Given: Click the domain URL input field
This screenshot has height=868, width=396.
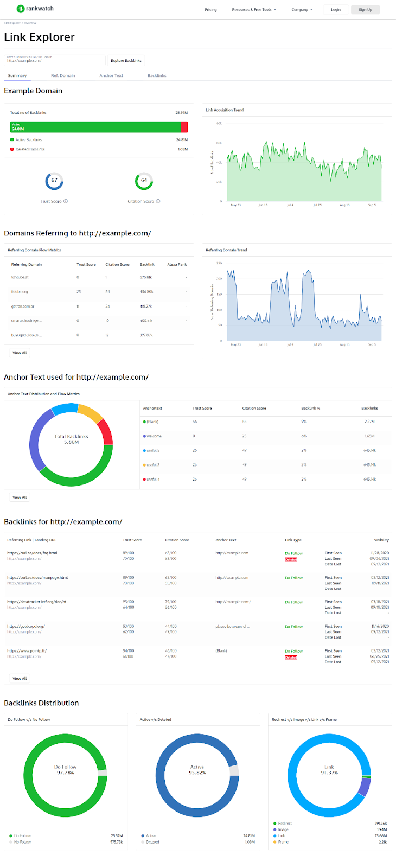Looking at the screenshot, I should pos(54,60).
